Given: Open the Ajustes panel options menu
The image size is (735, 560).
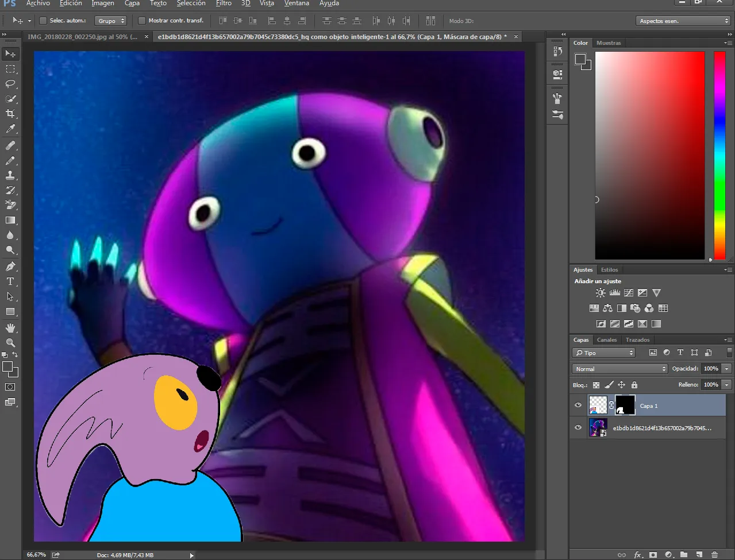Looking at the screenshot, I should (x=729, y=270).
